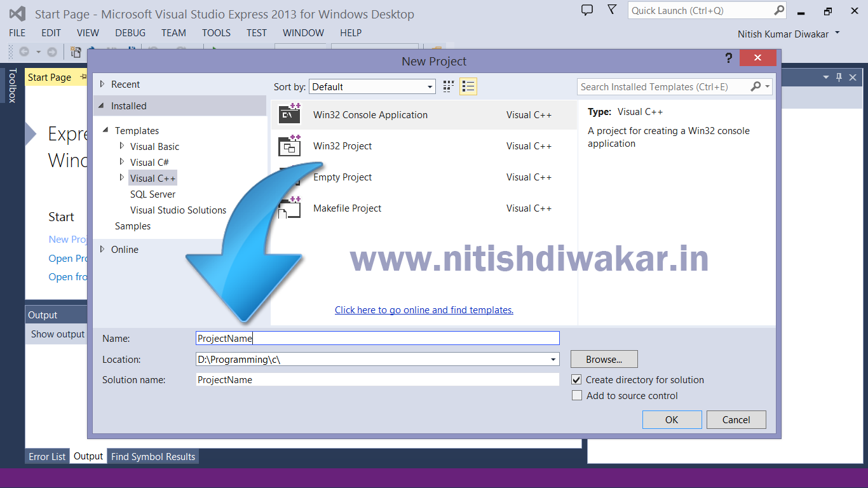Open the FILE menu

point(17,33)
